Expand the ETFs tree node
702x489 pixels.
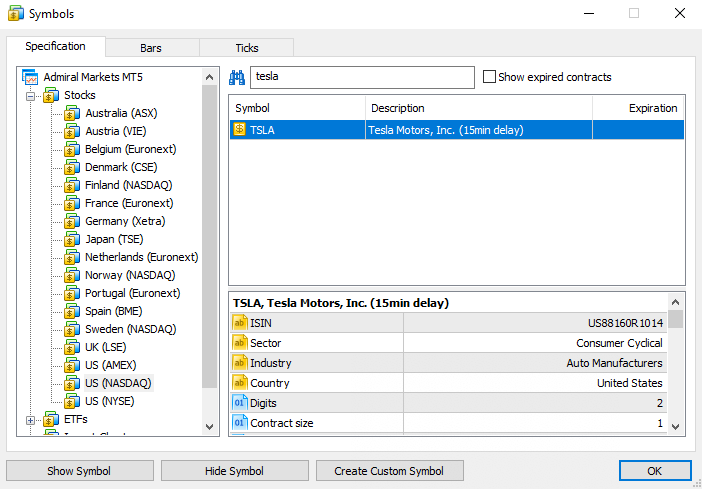coord(31,420)
